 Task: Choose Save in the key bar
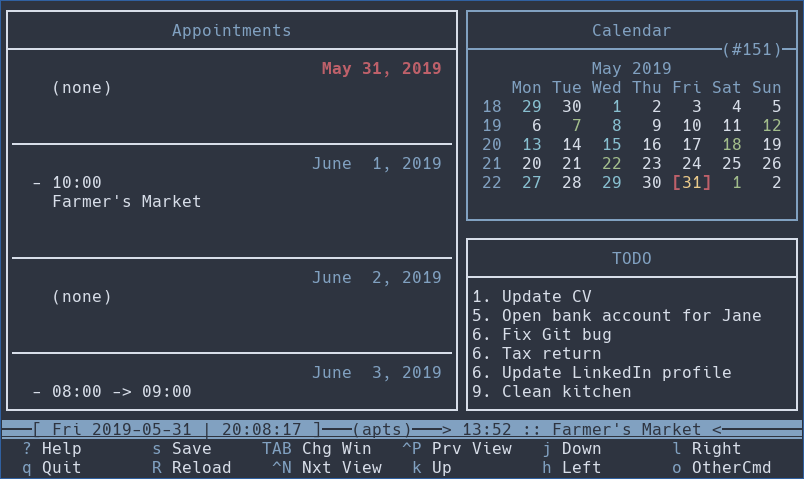click(182, 449)
